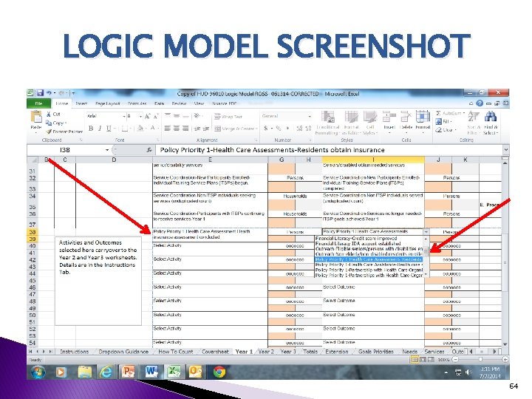532x399 pixels.
Task: Click the Fill down icon
Action: tap(438, 121)
